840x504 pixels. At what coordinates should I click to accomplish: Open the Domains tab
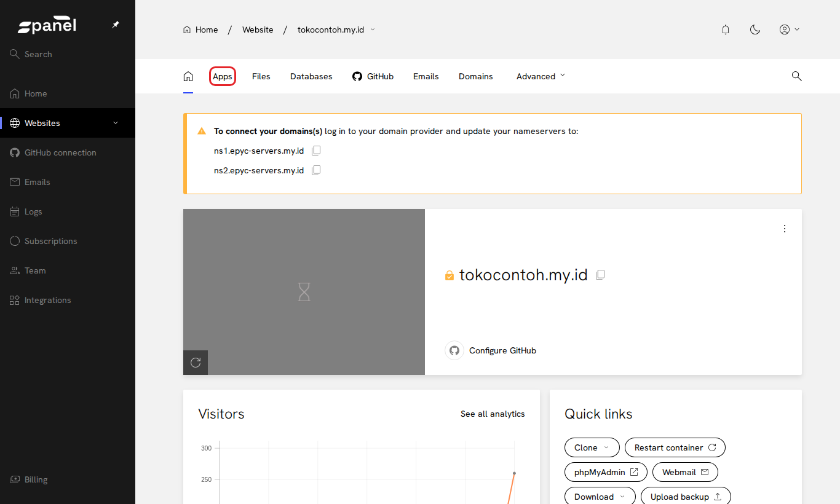point(476,76)
